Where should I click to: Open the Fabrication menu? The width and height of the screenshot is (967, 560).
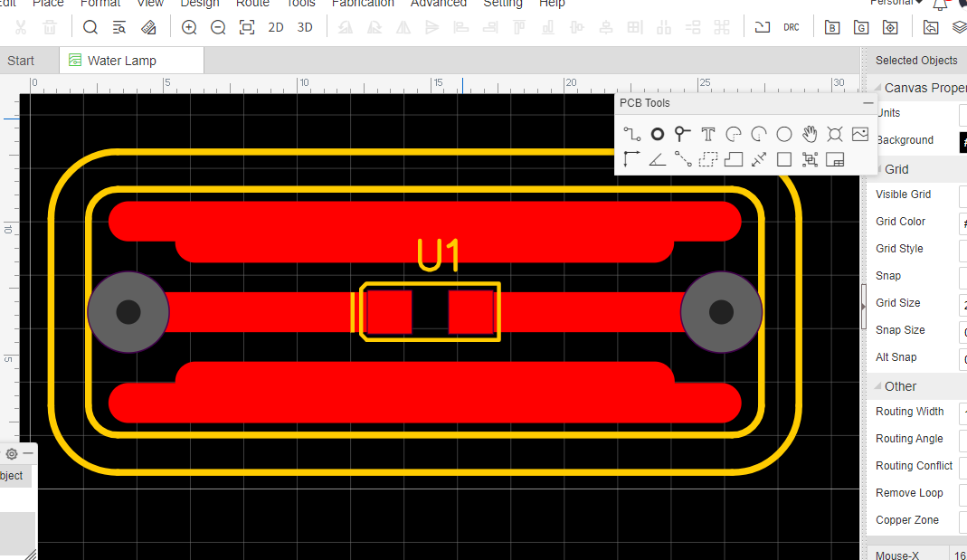click(363, 3)
